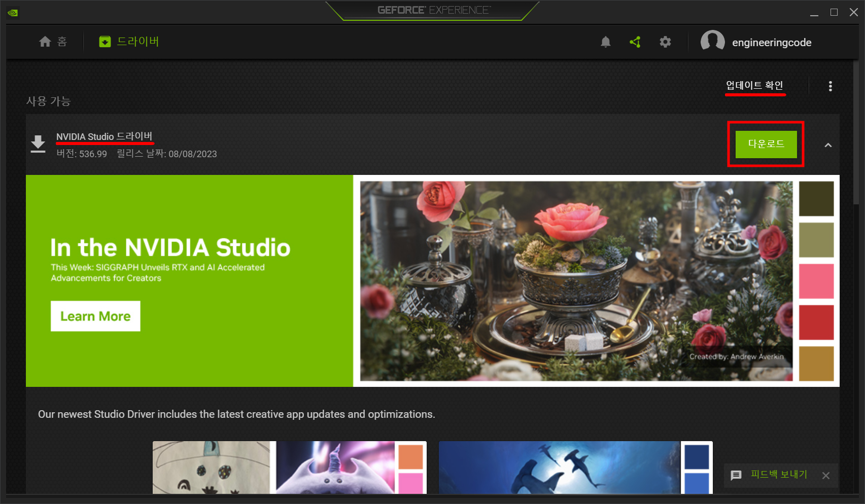Click the green share icon
The height and width of the screenshot is (504, 865).
[x=635, y=42]
